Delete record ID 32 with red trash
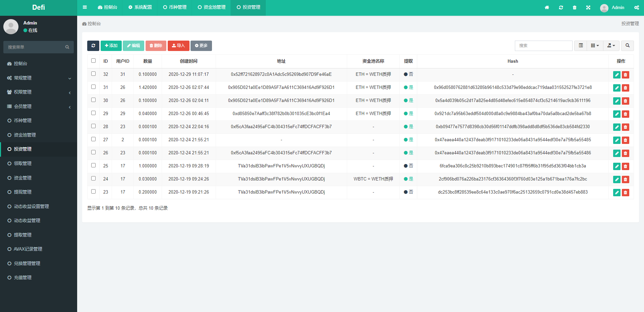The height and width of the screenshot is (312, 644). pos(626,75)
